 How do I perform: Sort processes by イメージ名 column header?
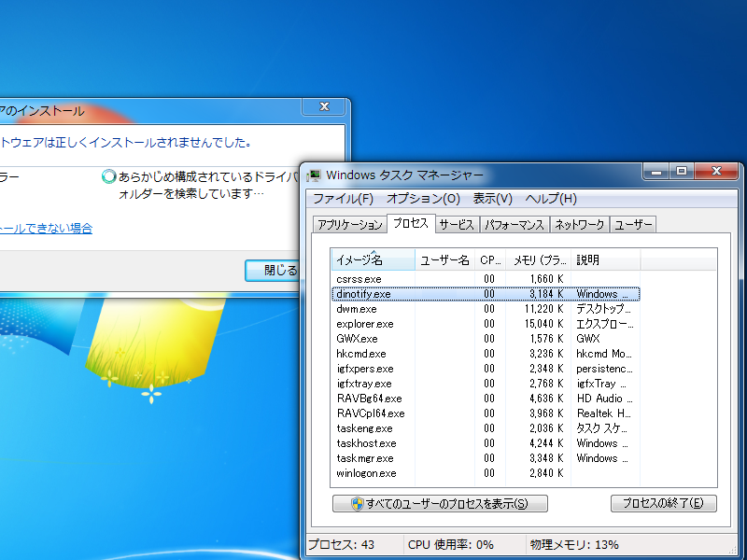tap(373, 260)
